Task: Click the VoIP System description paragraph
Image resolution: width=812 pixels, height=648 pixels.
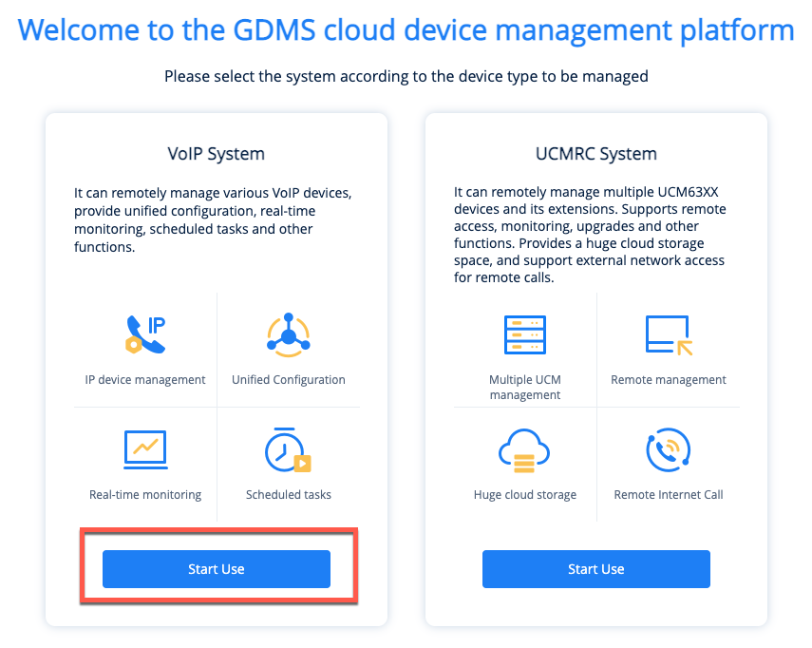Action: (213, 219)
